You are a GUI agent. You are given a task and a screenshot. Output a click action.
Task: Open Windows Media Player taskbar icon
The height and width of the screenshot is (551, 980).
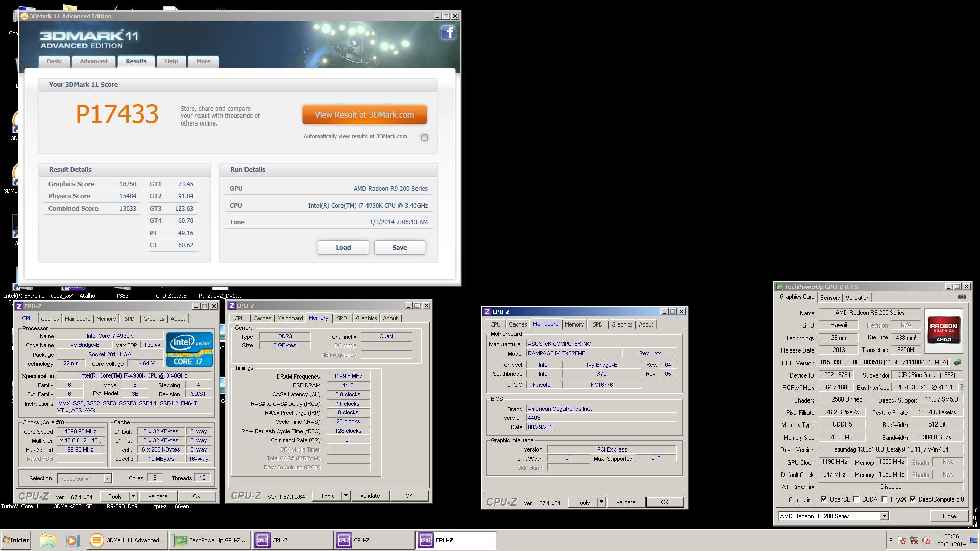coord(72,540)
